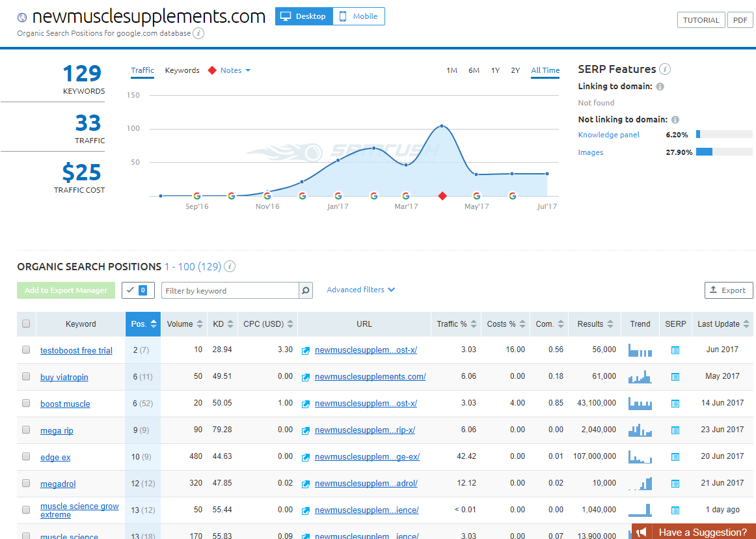View SERP icon for muscle science grow extreme
Image resolution: width=756 pixels, height=539 pixels.
(x=675, y=510)
